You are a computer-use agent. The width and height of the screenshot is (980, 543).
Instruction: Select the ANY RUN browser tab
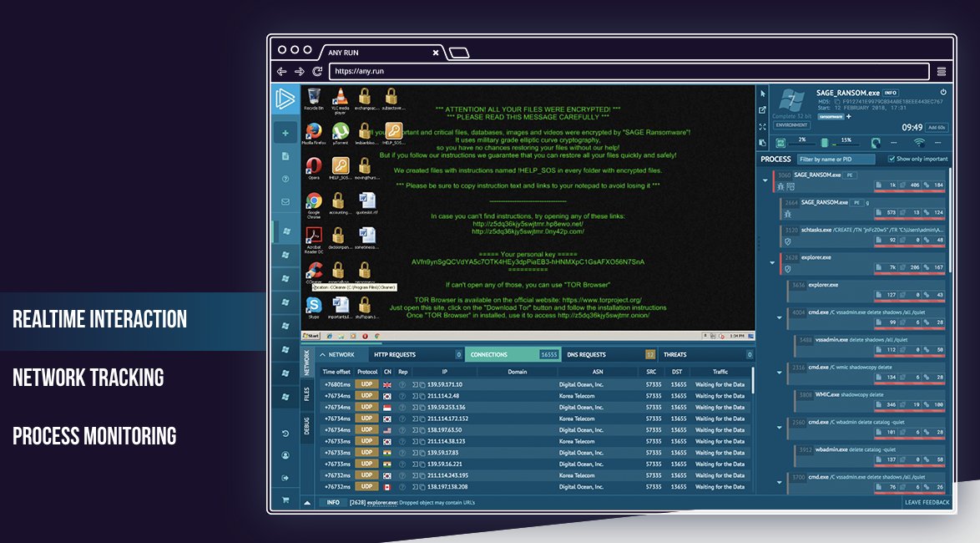click(x=382, y=53)
